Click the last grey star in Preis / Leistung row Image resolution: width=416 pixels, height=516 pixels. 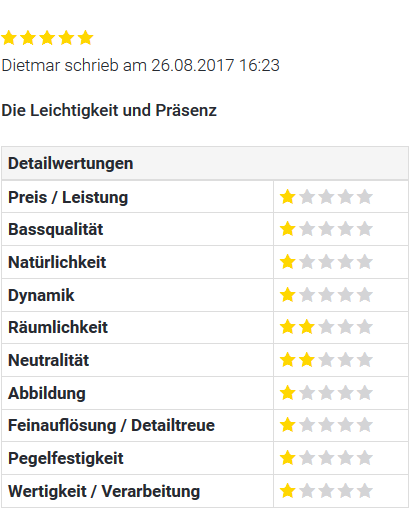[365, 197]
